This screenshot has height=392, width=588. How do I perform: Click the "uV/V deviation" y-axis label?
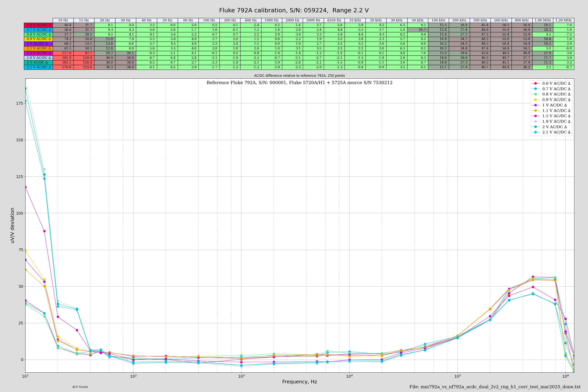tap(12, 226)
